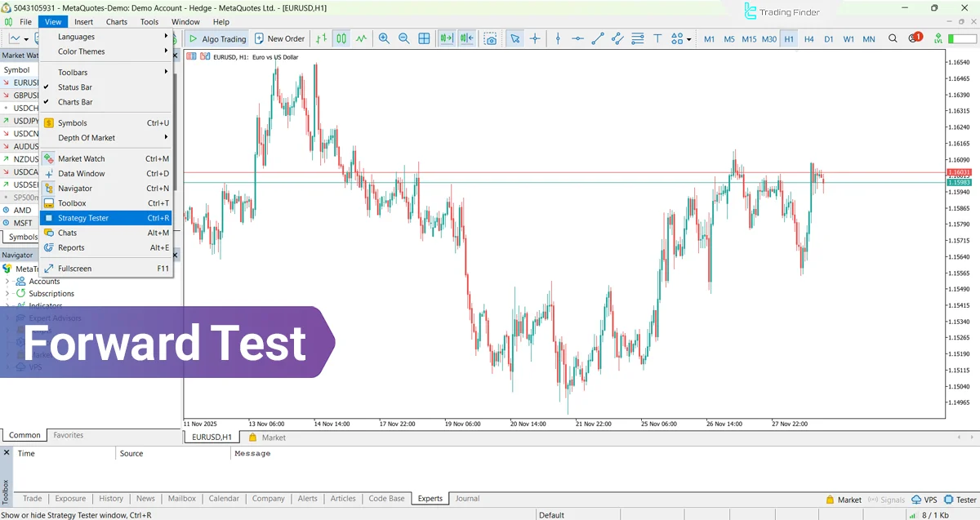Select the candlestick chart mode

coord(341,38)
